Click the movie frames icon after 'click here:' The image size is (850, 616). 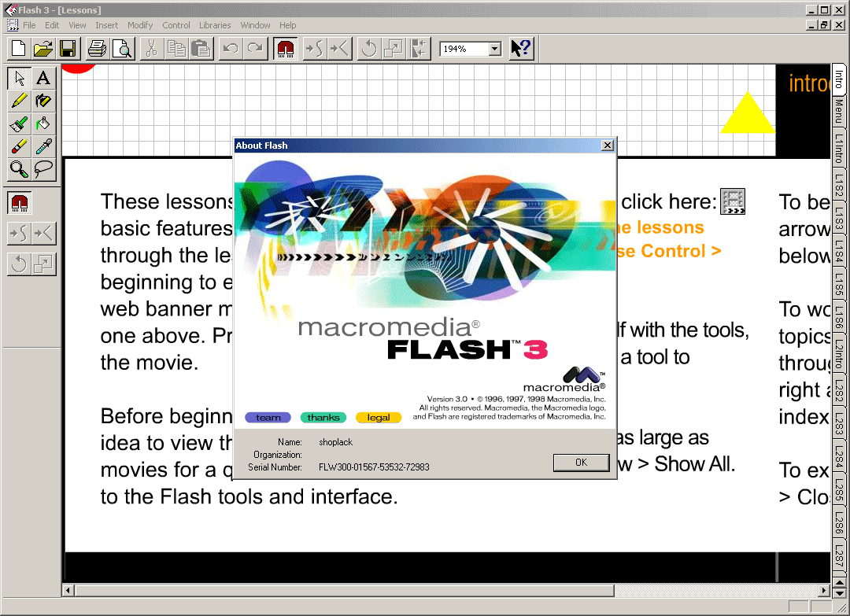[x=733, y=201]
